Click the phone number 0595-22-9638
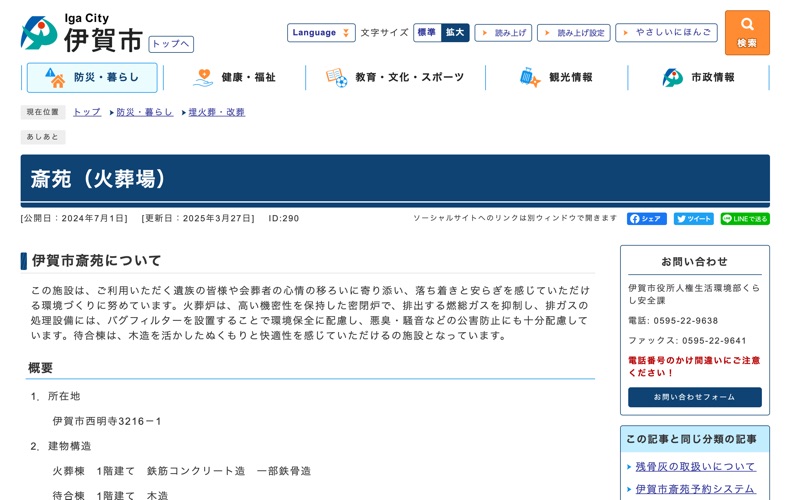This screenshot has height=500, width=800. point(685,321)
